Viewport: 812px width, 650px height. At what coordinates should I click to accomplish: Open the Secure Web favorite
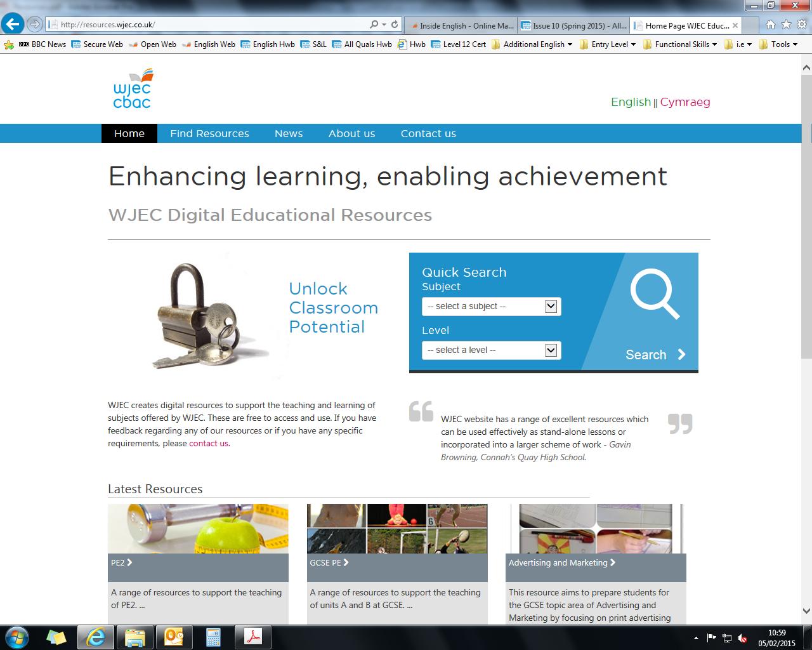click(97, 44)
